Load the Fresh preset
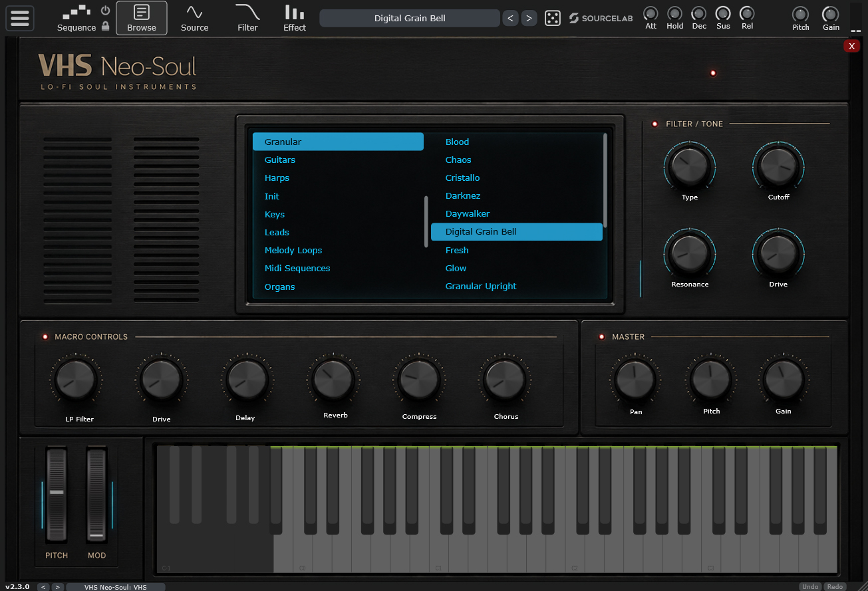This screenshot has height=591, width=868. coord(517,250)
